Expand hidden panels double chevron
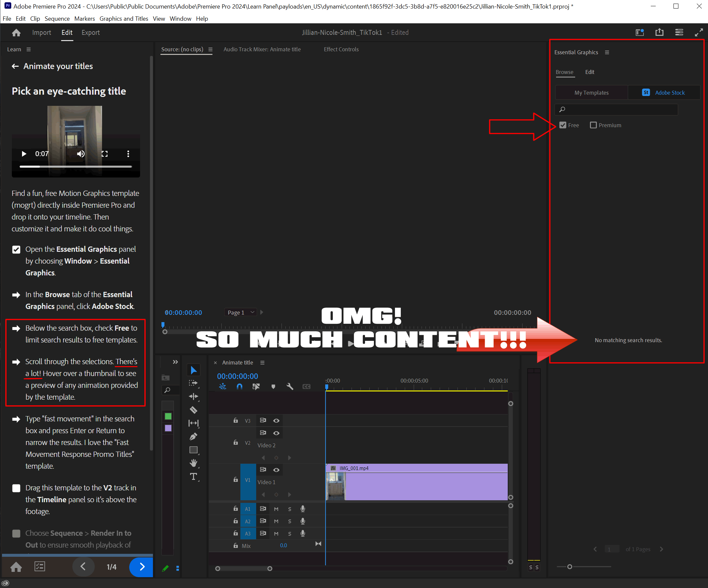The width and height of the screenshot is (708, 588). [x=175, y=362]
